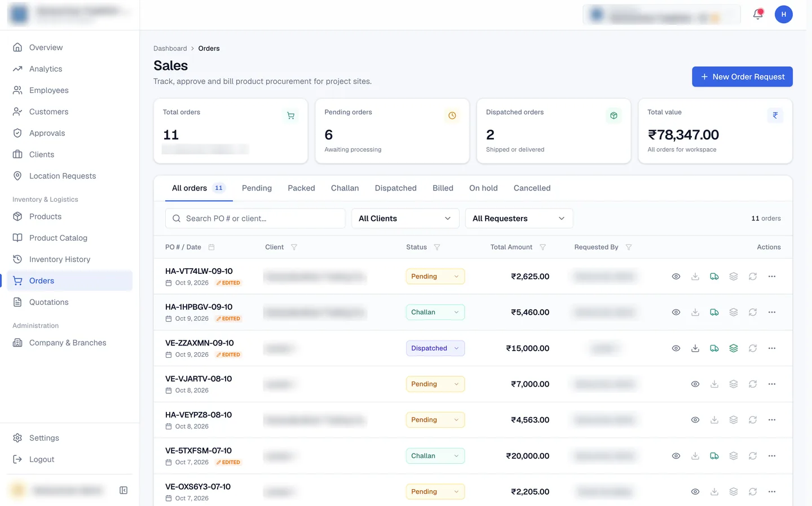Click refresh sync icon for HA-VT74LW-09-10
This screenshot has width=812, height=506.
pos(753,277)
